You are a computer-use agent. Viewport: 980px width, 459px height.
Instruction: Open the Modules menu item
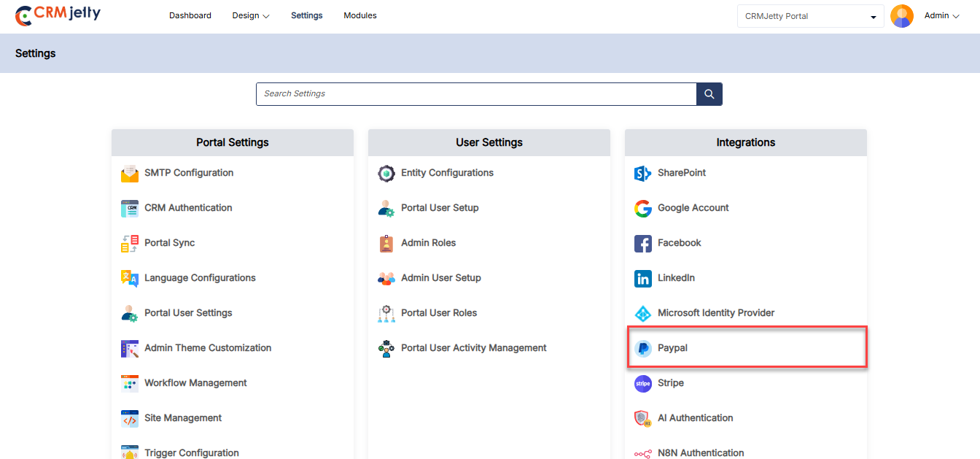coord(360,15)
